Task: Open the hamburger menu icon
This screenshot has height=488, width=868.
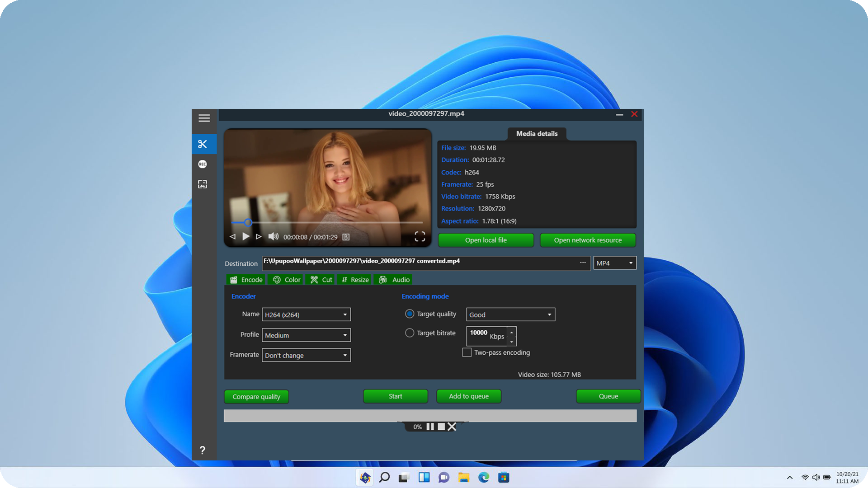Action: coord(204,118)
